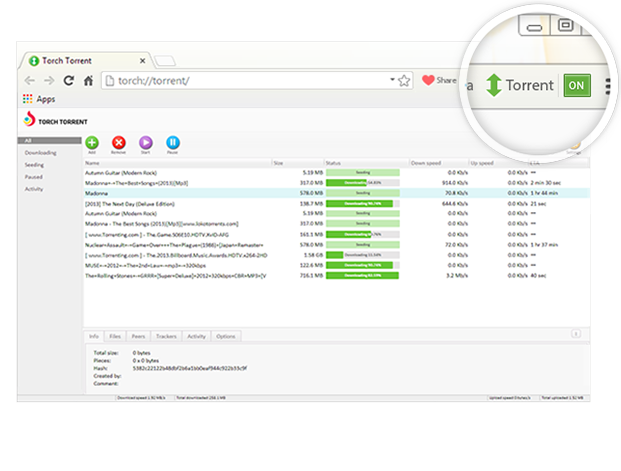Select the Rolling Stones GRRR torrent row
Screen dimensions: 621x471
(337, 275)
